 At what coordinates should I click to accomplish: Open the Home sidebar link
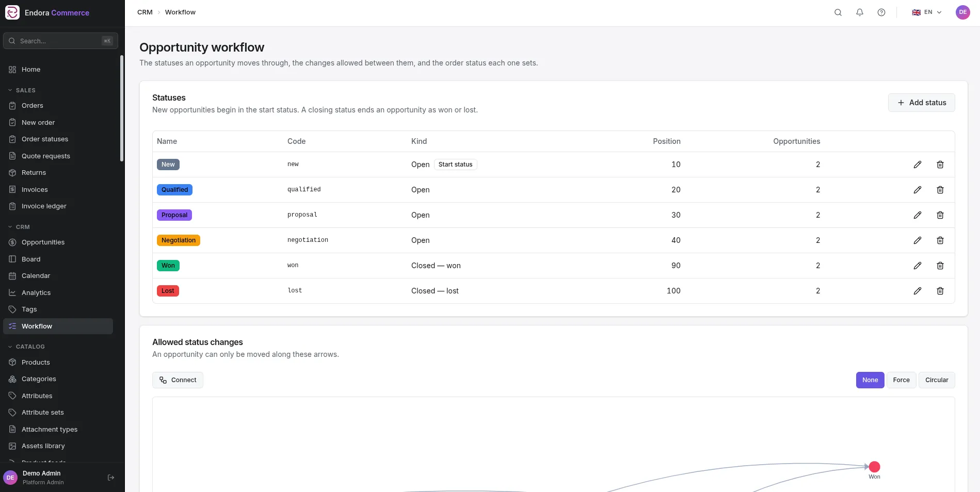[x=58, y=70]
